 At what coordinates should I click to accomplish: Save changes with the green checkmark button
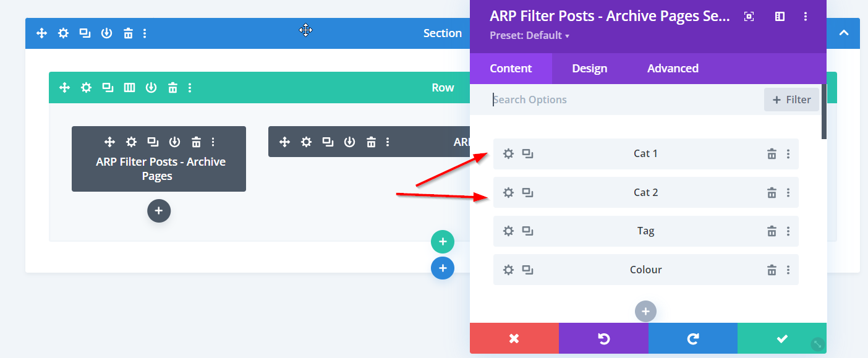tap(781, 338)
